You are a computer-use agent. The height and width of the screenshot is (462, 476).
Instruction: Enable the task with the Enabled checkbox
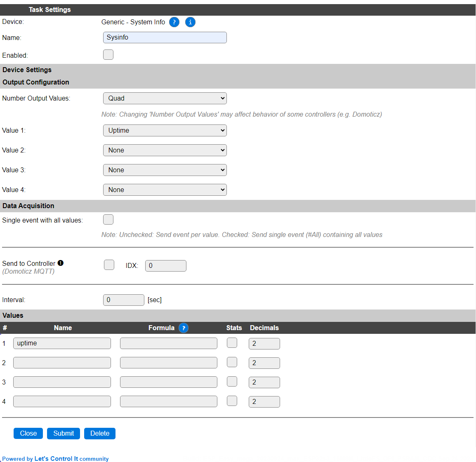click(x=108, y=54)
